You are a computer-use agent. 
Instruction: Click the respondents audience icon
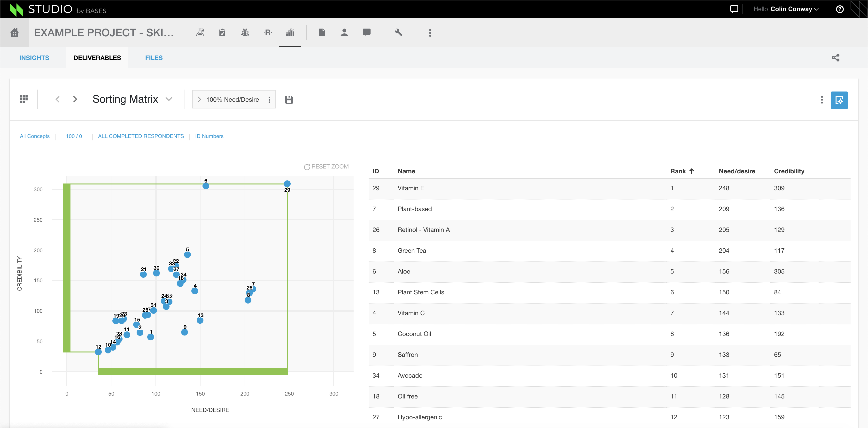coord(245,32)
